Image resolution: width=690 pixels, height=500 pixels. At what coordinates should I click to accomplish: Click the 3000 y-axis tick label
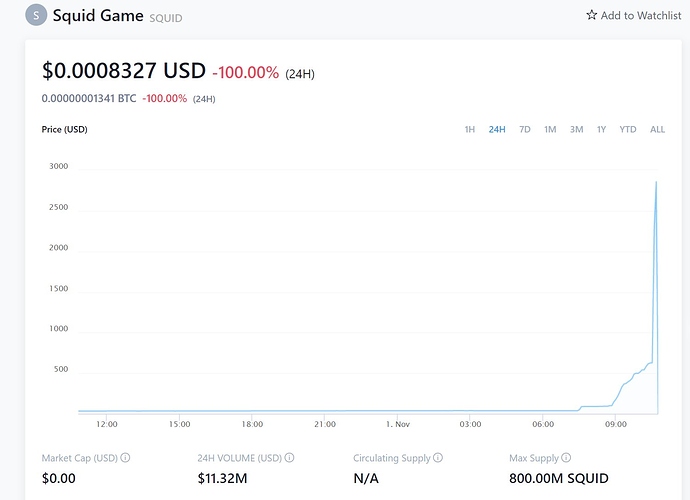coord(59,166)
